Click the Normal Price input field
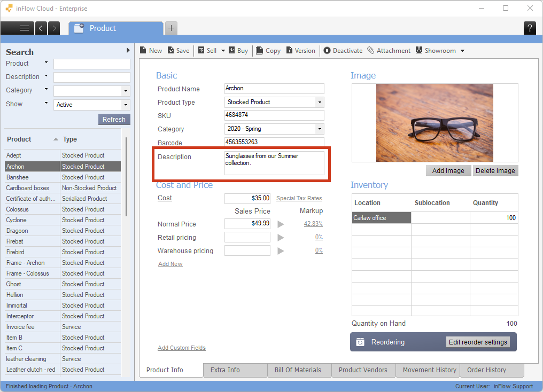This screenshot has height=392, width=543. [x=247, y=224]
